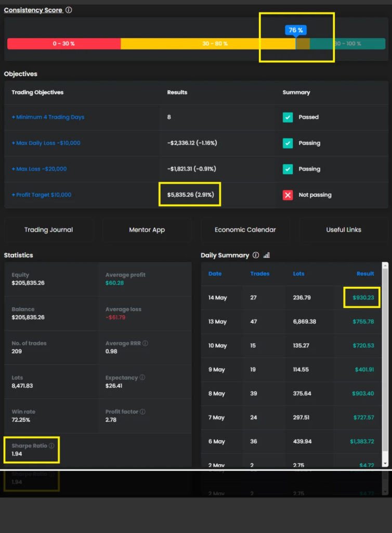
Task: Sort Daily Summary by Result column header
Action: [365, 274]
